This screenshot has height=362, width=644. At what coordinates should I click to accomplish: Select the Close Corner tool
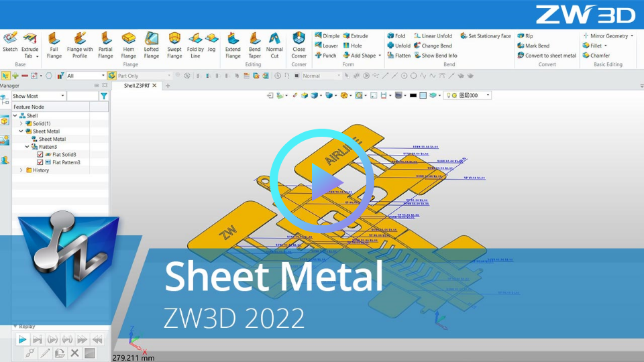(x=299, y=45)
